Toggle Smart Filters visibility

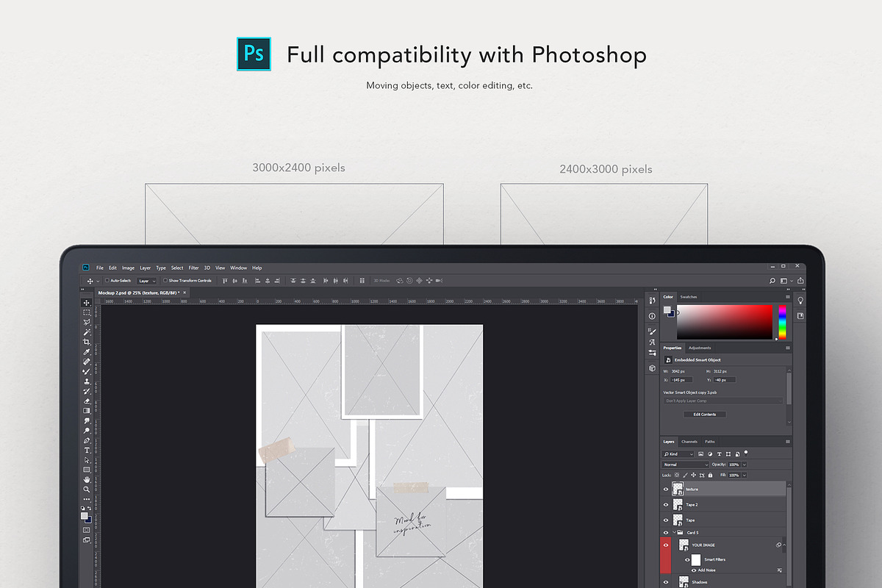click(687, 559)
